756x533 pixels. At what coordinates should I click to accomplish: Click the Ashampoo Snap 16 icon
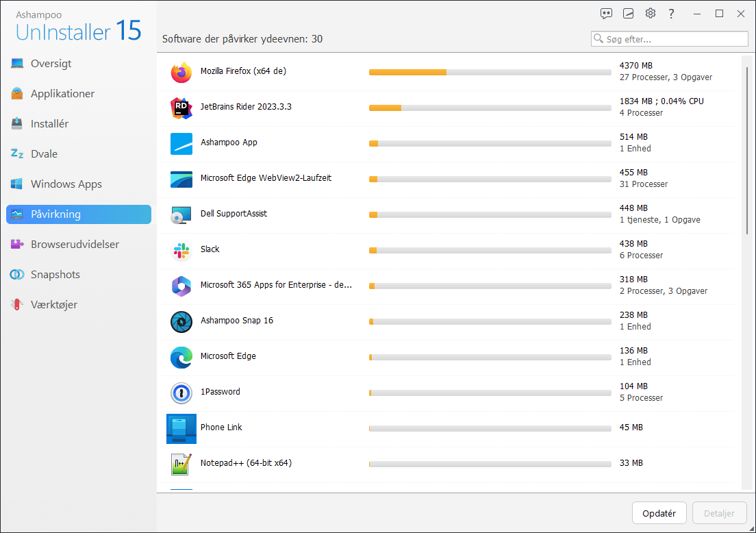click(x=181, y=322)
